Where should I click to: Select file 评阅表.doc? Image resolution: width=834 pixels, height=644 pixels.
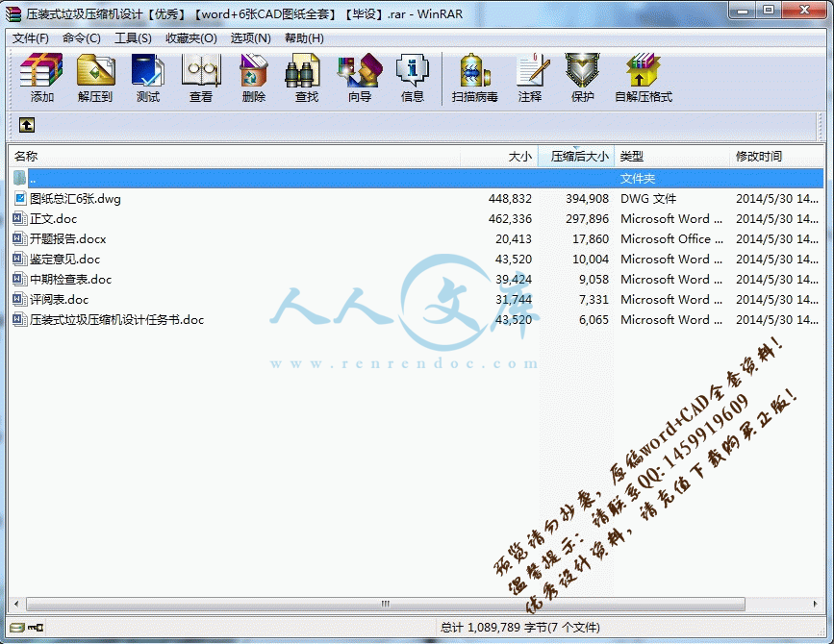59,300
